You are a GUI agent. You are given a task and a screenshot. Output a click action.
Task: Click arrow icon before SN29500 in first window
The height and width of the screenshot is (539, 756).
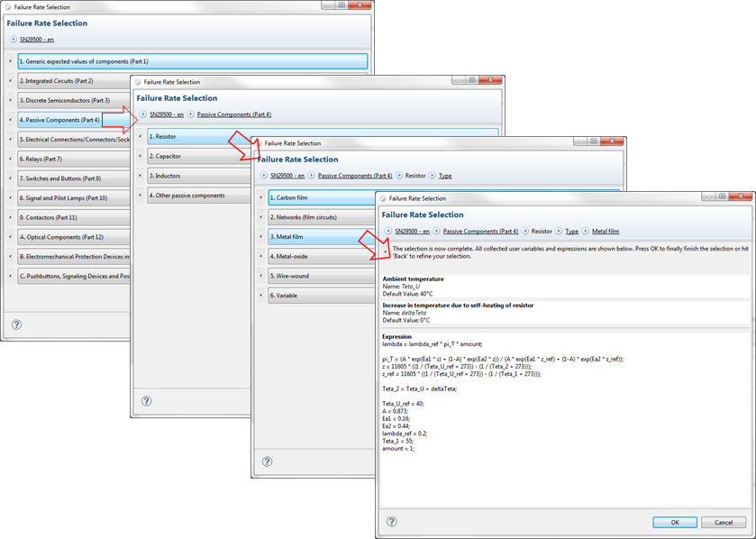[13, 39]
